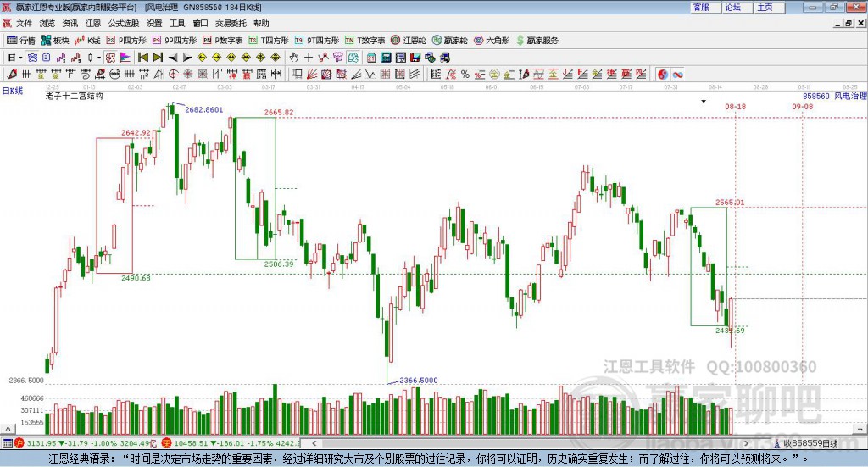Open T四方形 time square tool

(x=269, y=41)
